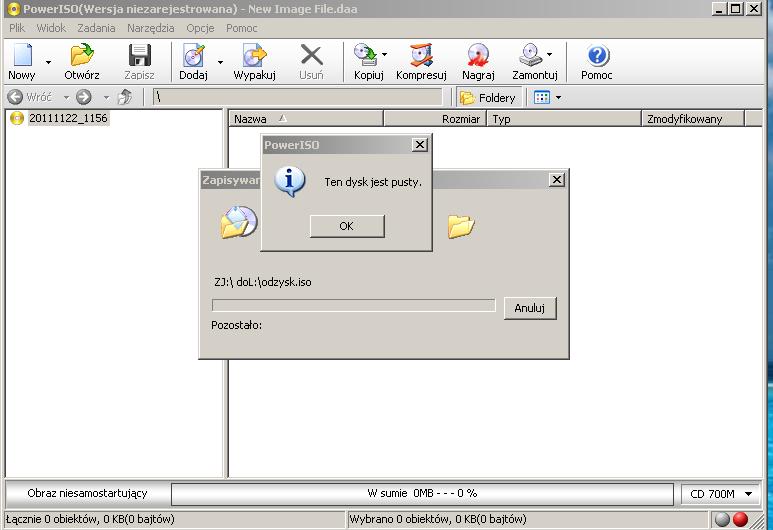Open the Kopiuj dropdown arrow
The width and height of the screenshot is (773, 530).
[385, 54]
